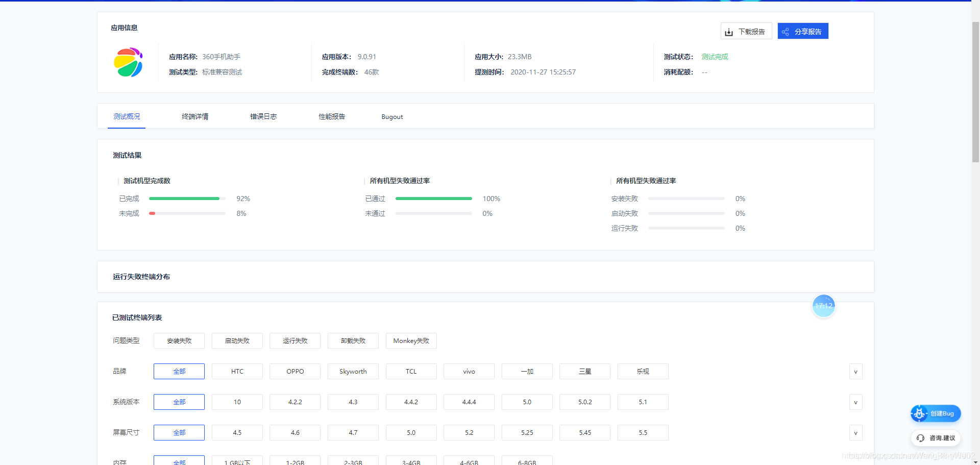980x465 pixels.
Task: Click the scrollbar down arrow
Action: click(975, 461)
